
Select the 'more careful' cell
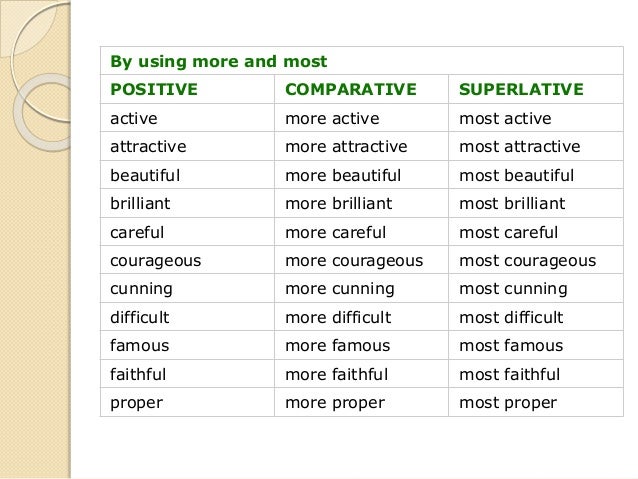[337, 233]
